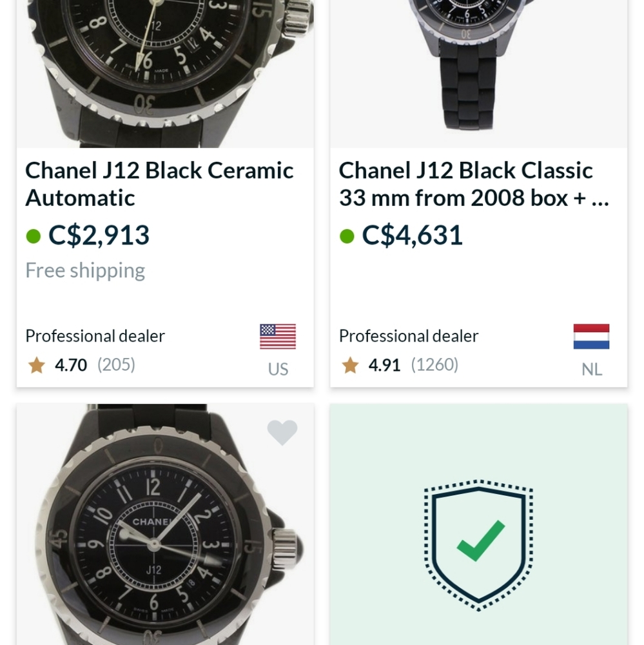The width and height of the screenshot is (644, 645).
Task: Open the (205) reviews count
Action: point(116,364)
